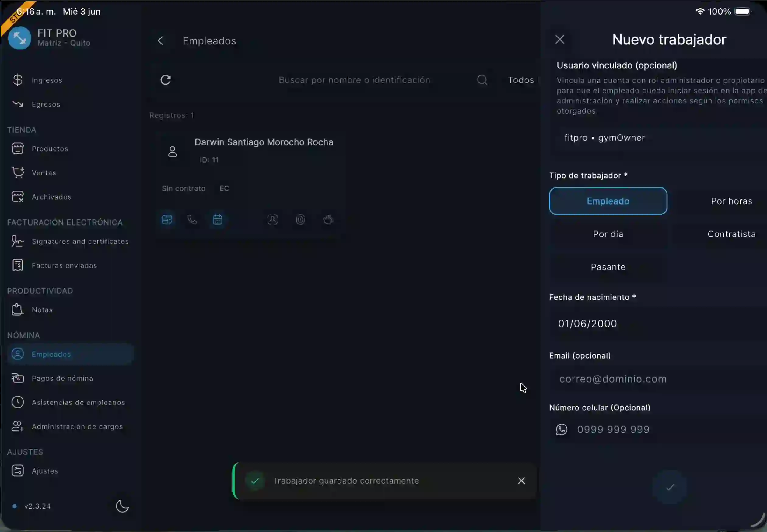Select Empleado worker type
The height and width of the screenshot is (532, 767).
[x=608, y=201]
